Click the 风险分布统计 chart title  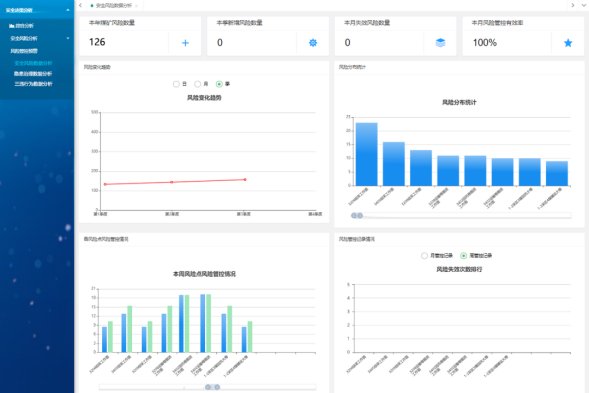459,102
